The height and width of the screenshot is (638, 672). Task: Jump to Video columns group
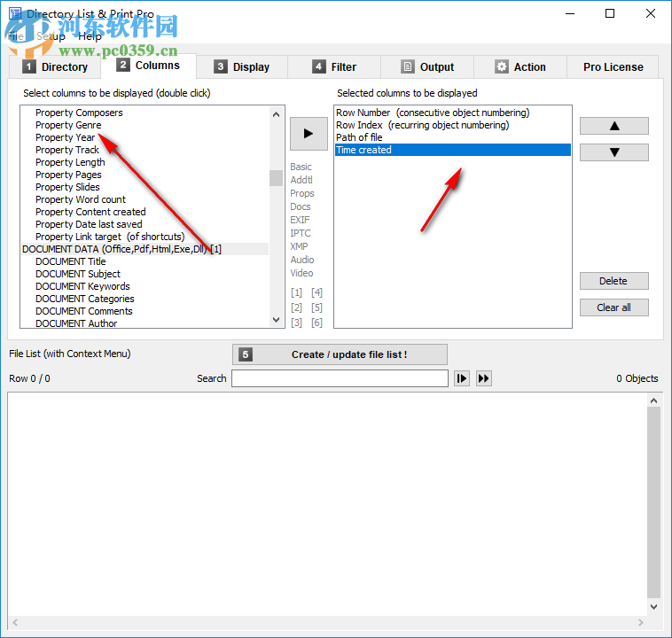click(x=301, y=273)
